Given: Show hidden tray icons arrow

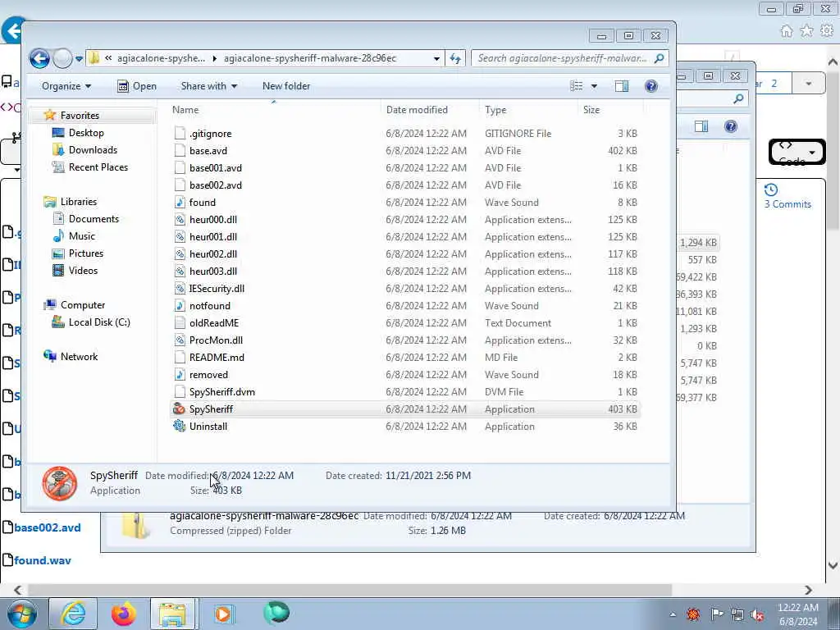Looking at the screenshot, I should click(x=673, y=614).
